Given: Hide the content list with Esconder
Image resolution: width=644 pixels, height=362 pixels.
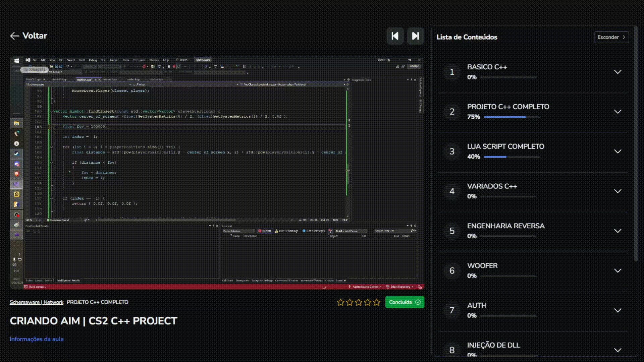Looking at the screenshot, I should (x=611, y=37).
